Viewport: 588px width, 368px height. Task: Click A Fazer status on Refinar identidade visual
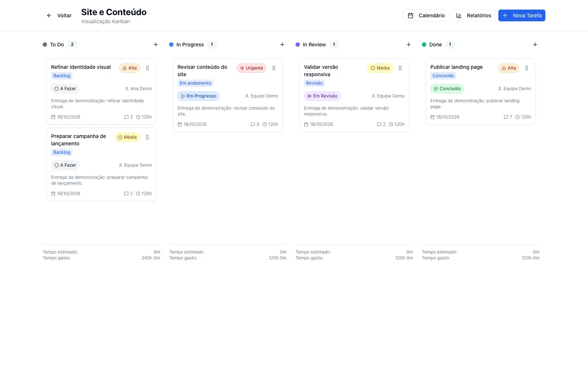[x=65, y=89]
